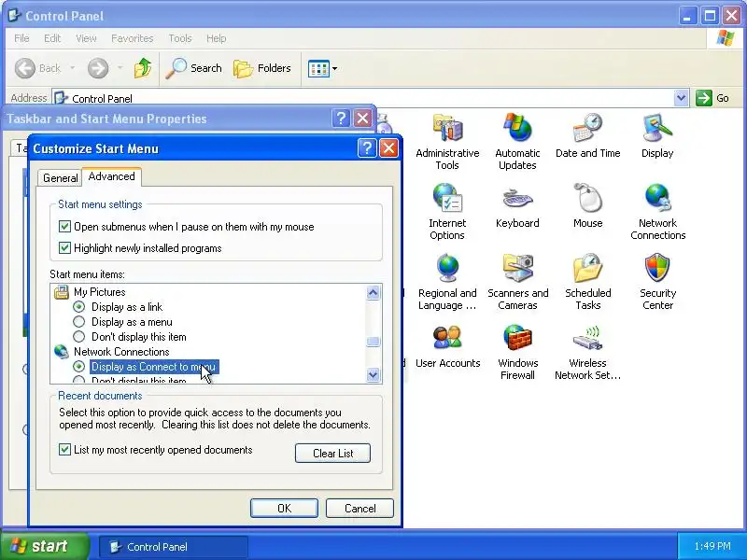
Task: Open Administrative Tools icon
Action: [447, 128]
